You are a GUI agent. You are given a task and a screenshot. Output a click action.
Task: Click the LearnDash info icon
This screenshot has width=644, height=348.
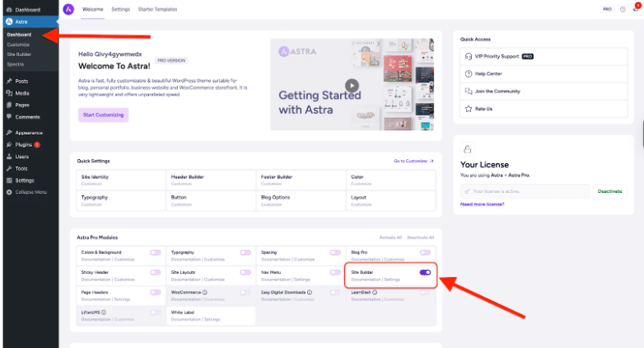pyautogui.click(x=375, y=292)
